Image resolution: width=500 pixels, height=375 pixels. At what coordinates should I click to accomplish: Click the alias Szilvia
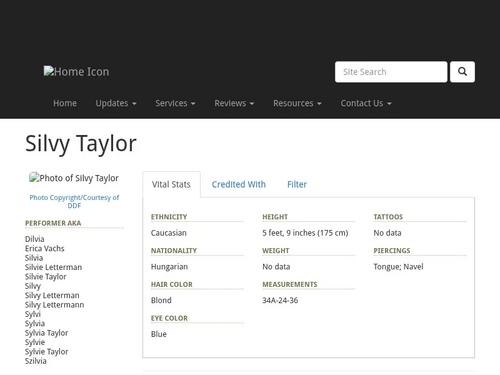[x=36, y=361]
